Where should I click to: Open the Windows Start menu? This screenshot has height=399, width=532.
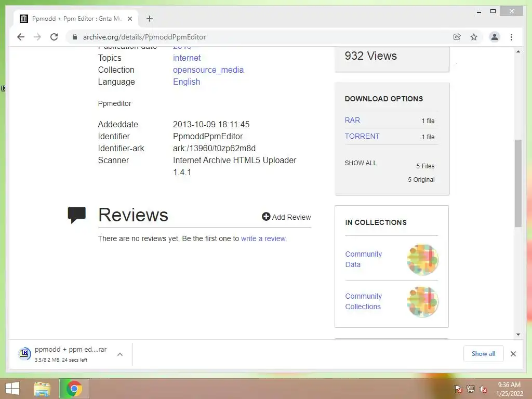(x=12, y=389)
